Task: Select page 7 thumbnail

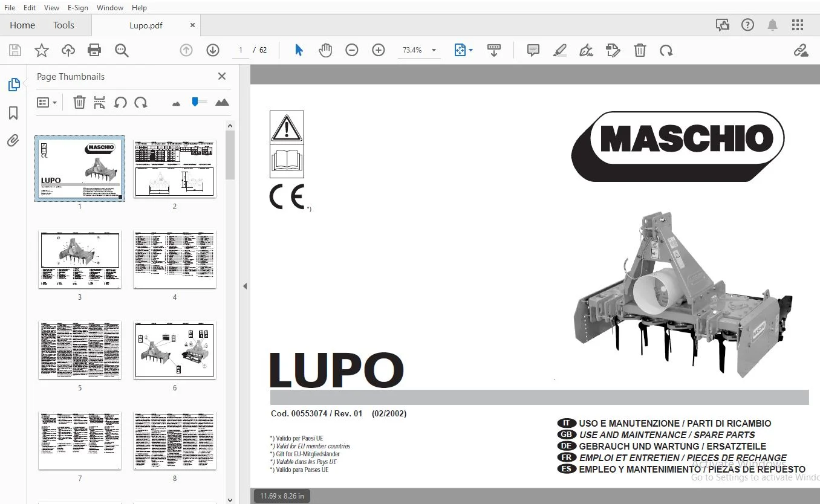Action: coord(79,441)
